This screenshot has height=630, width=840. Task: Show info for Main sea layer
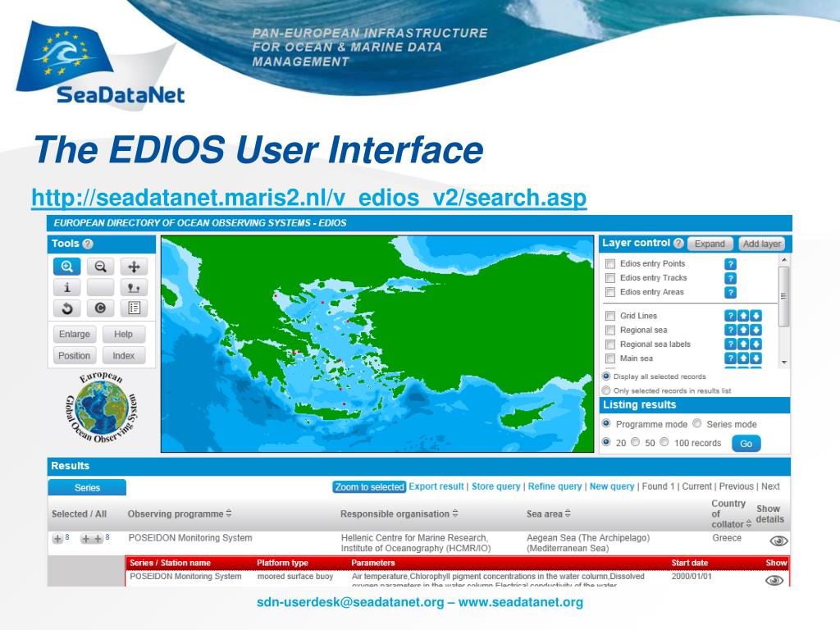pyautogui.click(x=730, y=358)
